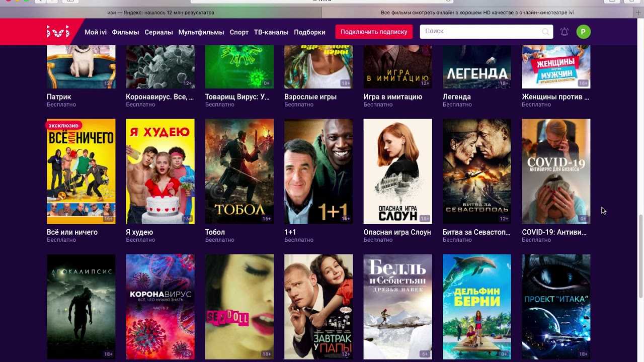
Task: Open the Коронавирус. Все, ... poster in top row
Action: pyautogui.click(x=160, y=66)
